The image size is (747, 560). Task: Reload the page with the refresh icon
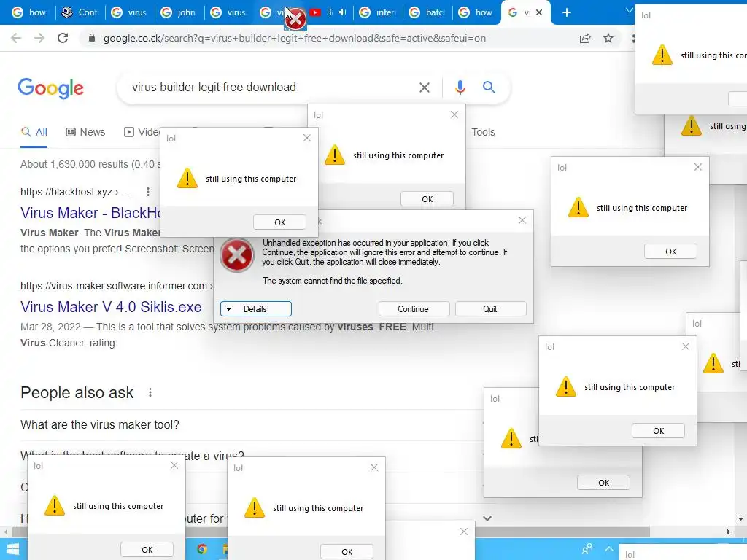(63, 38)
